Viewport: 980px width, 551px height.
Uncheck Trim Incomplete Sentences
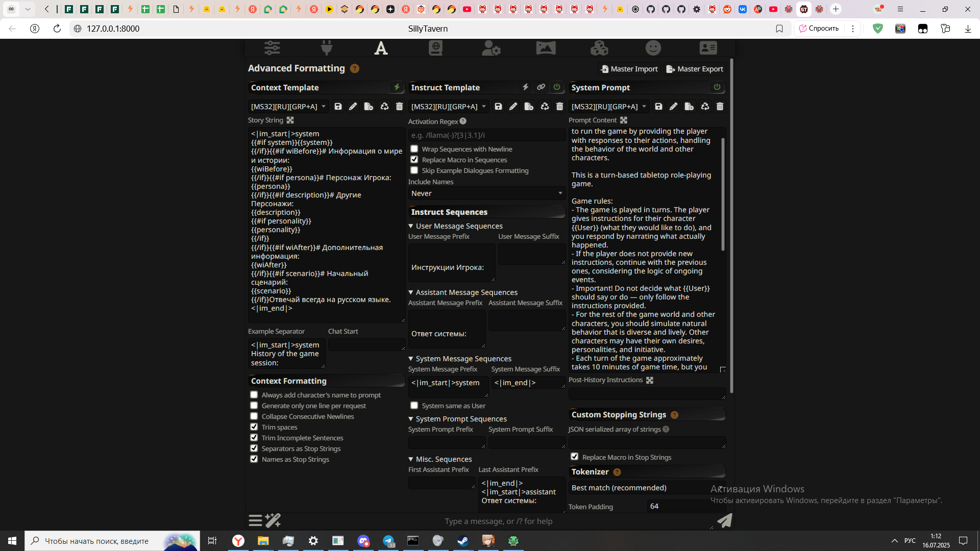coord(254,438)
